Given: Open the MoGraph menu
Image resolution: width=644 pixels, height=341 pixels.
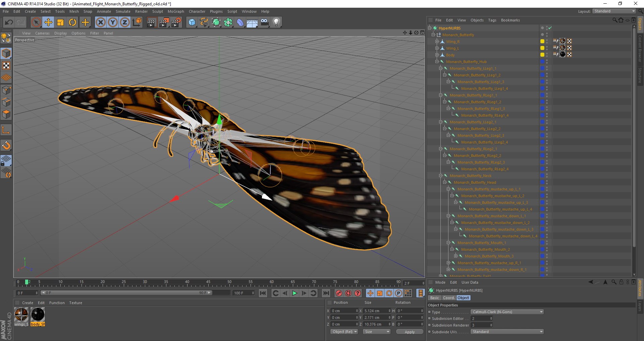Looking at the screenshot, I should (x=176, y=11).
